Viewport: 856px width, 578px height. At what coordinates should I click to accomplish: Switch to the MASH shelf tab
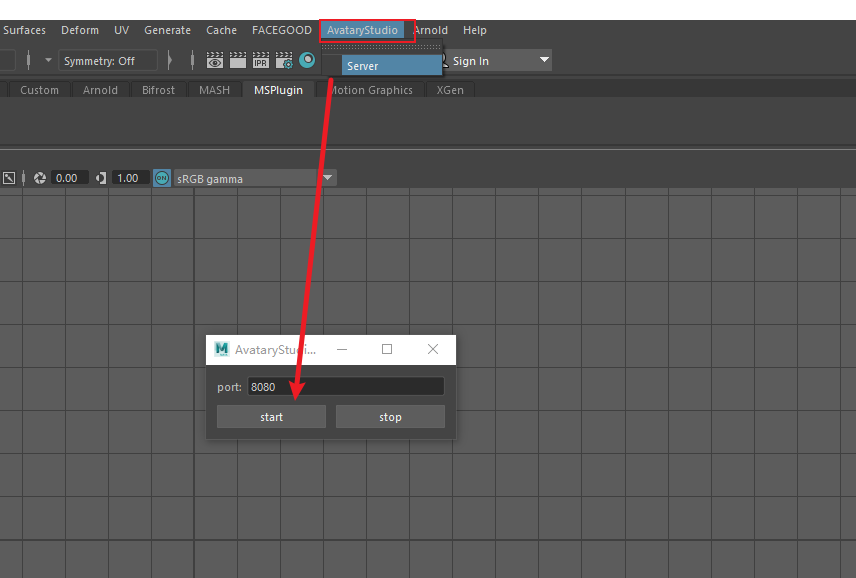tap(215, 90)
